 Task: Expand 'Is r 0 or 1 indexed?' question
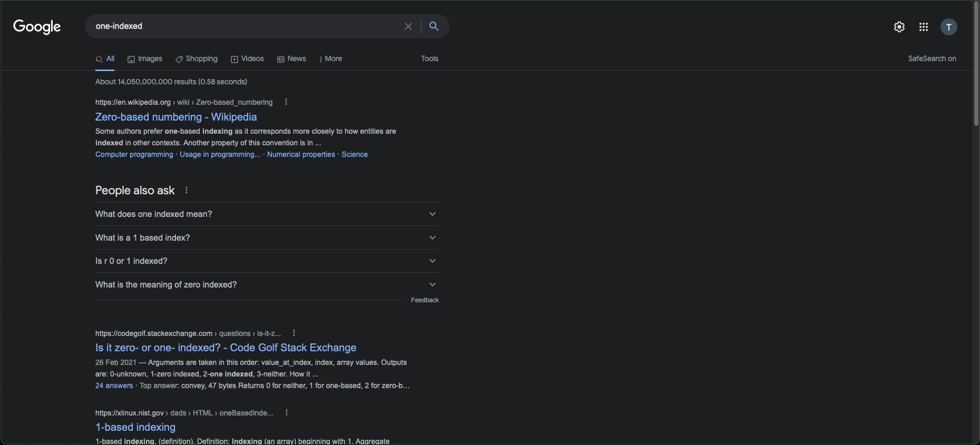coord(267,261)
